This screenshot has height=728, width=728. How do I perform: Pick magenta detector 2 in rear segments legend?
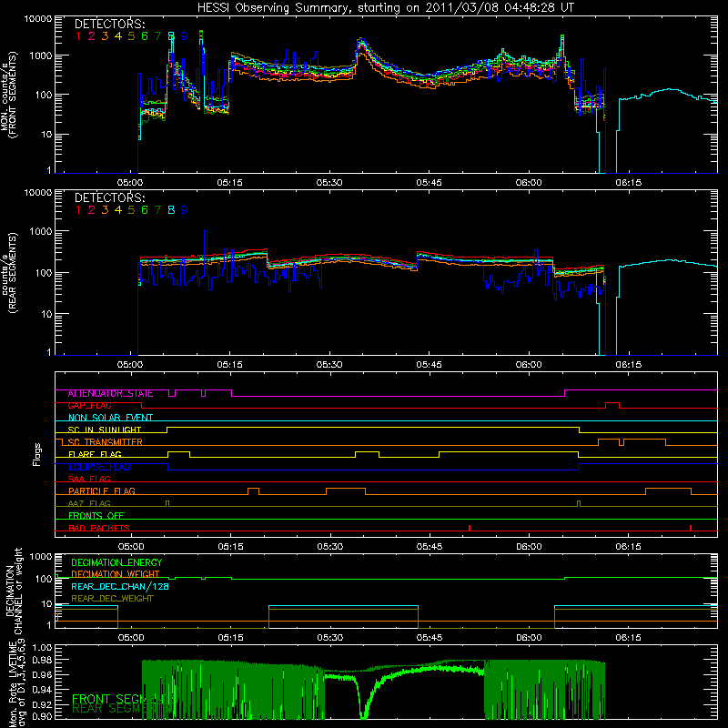click(x=92, y=210)
